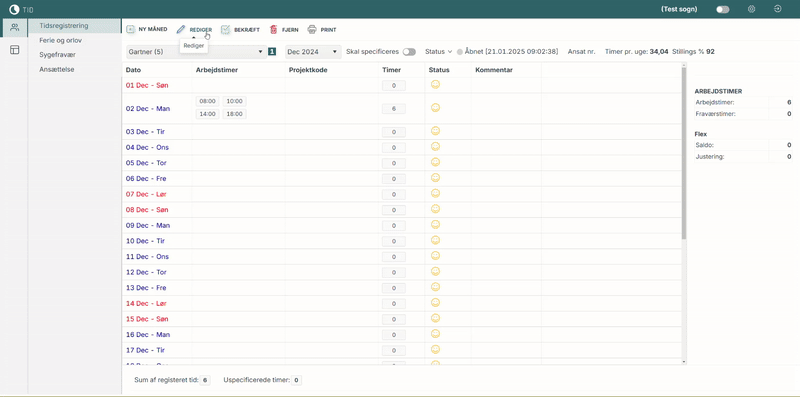
Task: Click the BEKRÆFT button label
Action: (x=247, y=30)
